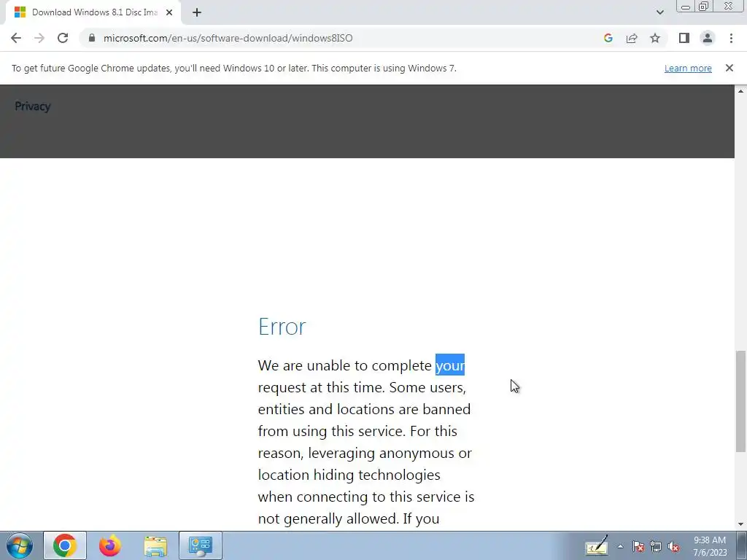
Task: Open the pen input panel tray icon
Action: coord(597,545)
